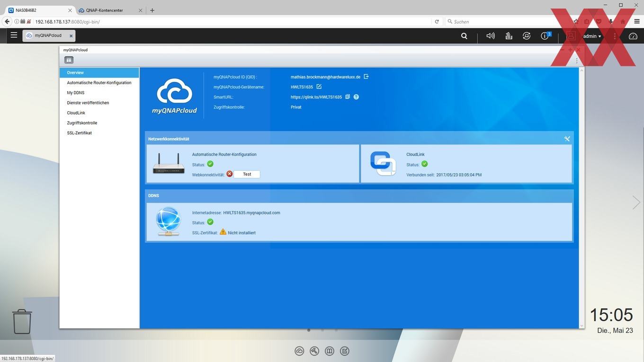Image resolution: width=644 pixels, height=362 pixels.
Task: Click the 15:05 desktop clock
Action: tap(611, 315)
